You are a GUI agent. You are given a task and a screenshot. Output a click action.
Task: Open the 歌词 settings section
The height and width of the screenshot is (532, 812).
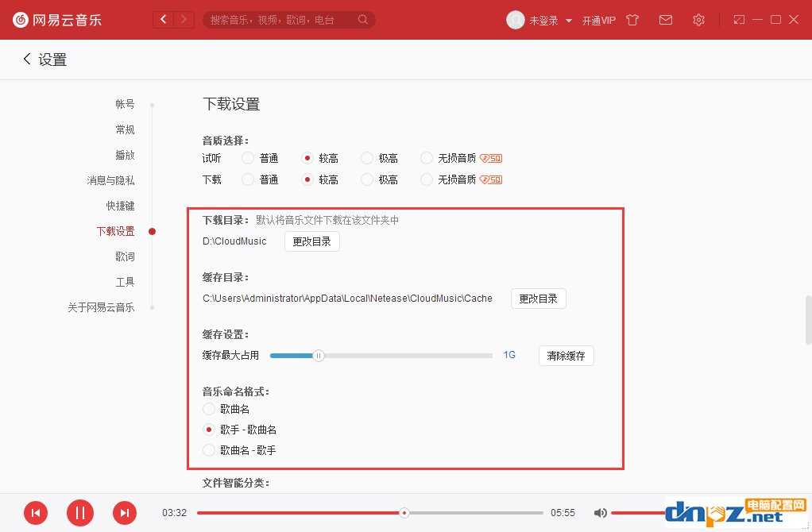coord(125,256)
